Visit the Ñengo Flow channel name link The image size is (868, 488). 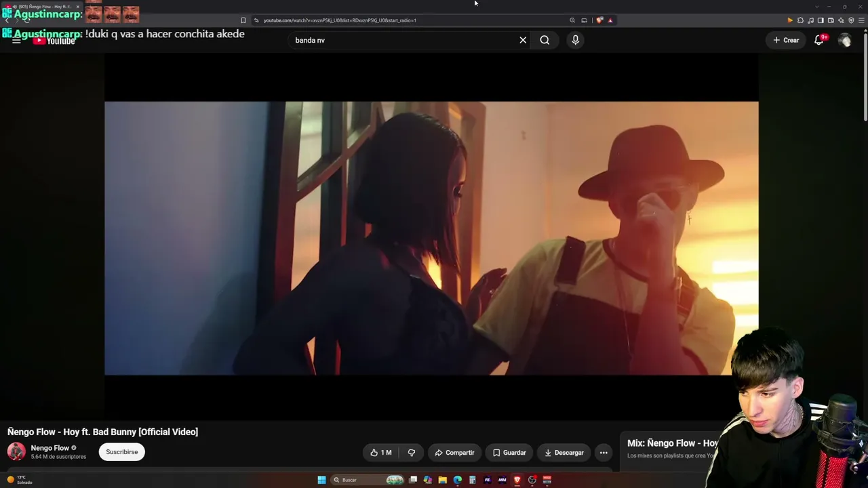[x=50, y=448]
